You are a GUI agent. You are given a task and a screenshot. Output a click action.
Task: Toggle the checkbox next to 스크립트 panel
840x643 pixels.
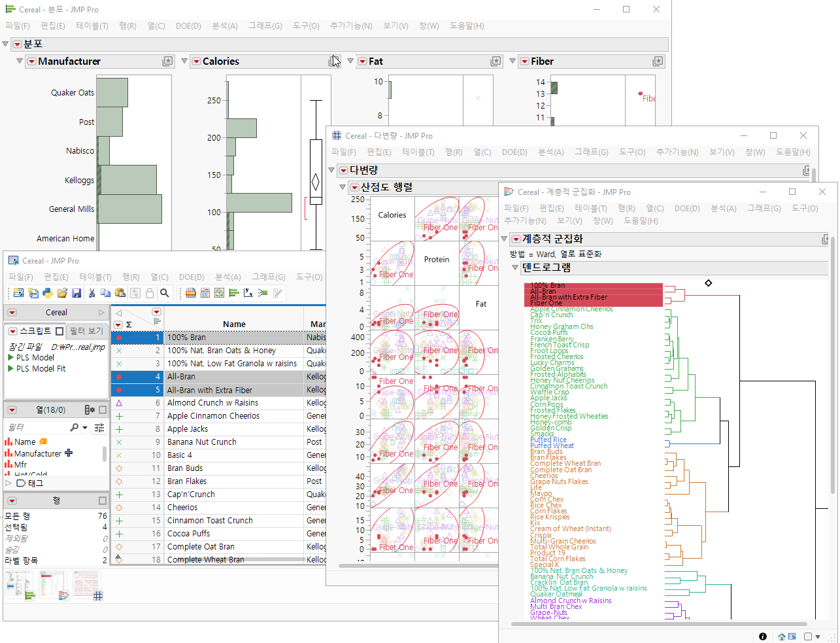coord(59,331)
